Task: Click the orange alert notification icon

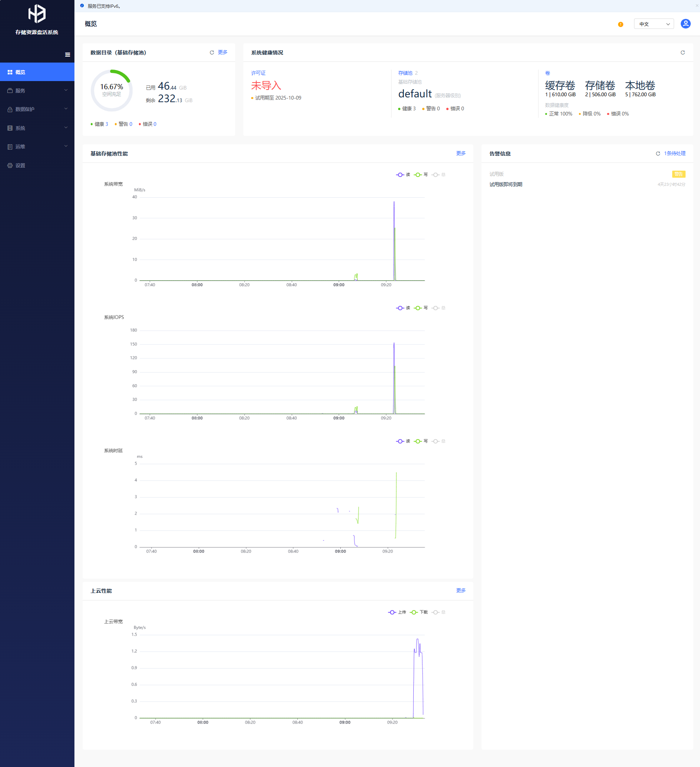Action: [x=620, y=24]
